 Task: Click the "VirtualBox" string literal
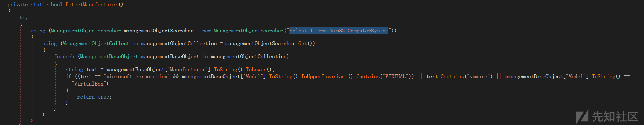pos(89,84)
